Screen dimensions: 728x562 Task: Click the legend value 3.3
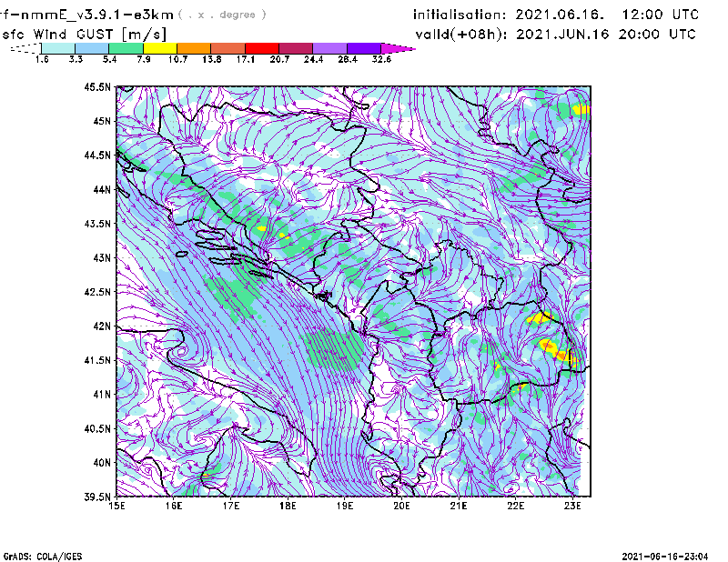pos(76,59)
